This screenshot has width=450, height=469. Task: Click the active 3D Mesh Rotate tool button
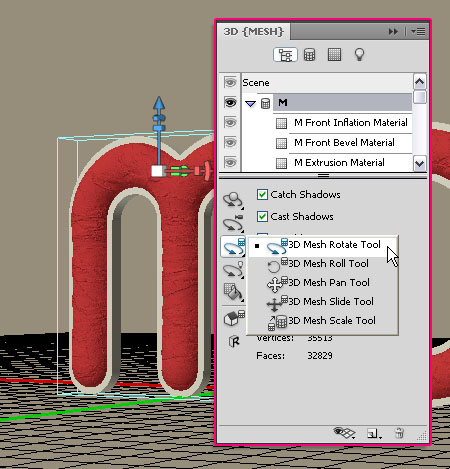233,246
